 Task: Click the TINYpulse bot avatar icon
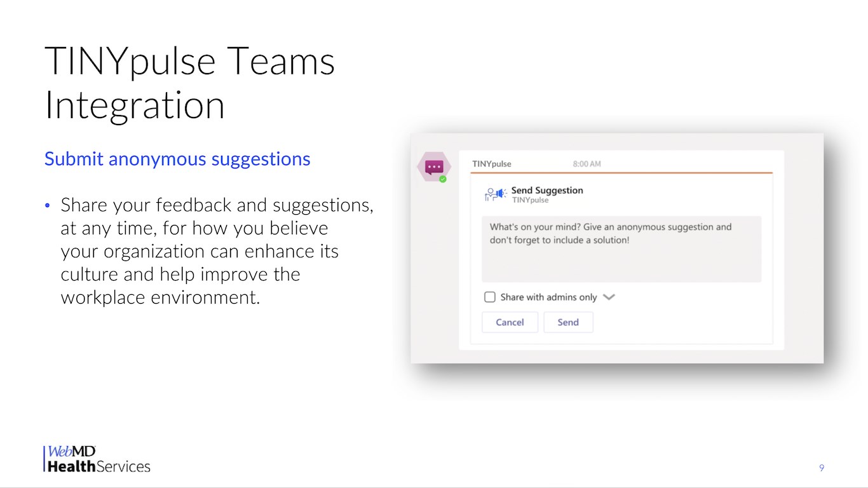tap(434, 168)
